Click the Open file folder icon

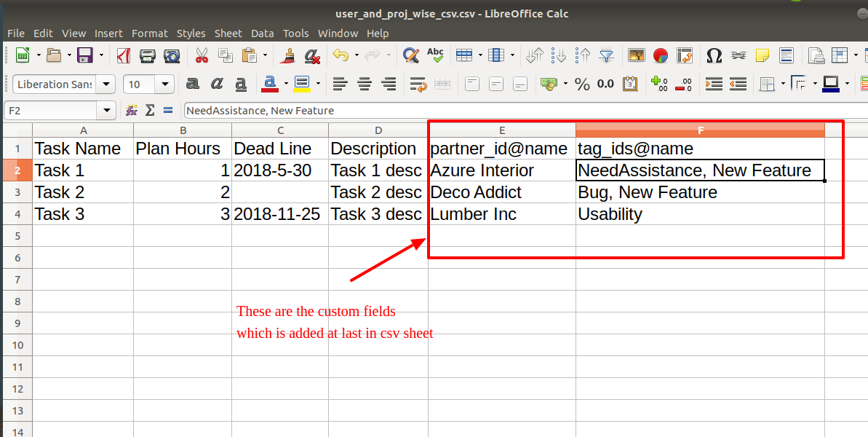click(55, 55)
